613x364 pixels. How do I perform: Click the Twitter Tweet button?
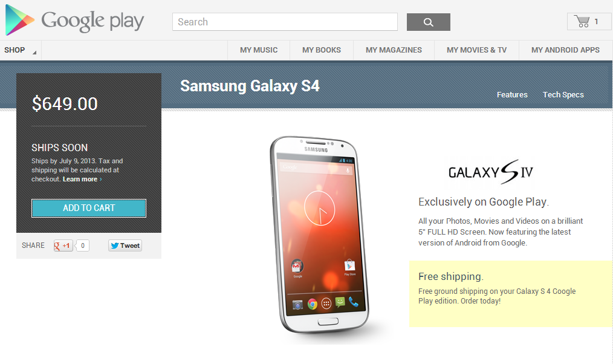coord(125,245)
